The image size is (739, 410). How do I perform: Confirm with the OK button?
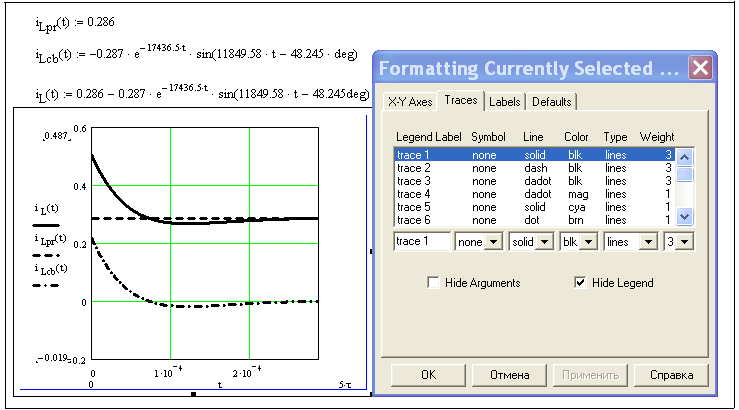(x=428, y=375)
